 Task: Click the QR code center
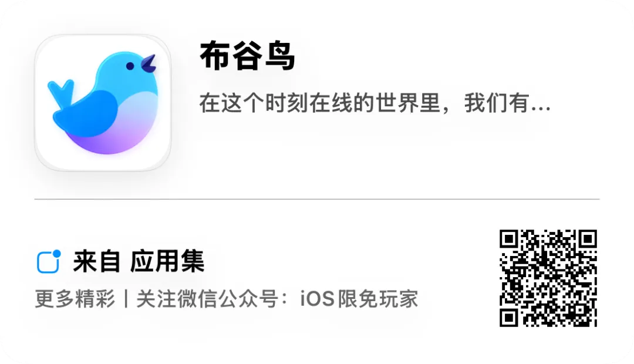click(548, 278)
